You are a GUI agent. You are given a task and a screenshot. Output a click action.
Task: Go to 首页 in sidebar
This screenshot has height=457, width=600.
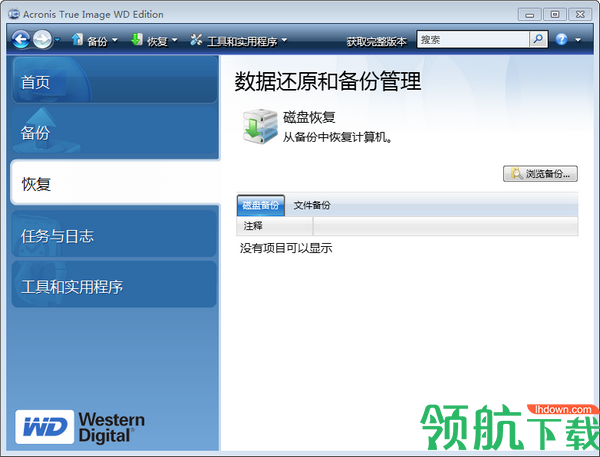(x=114, y=80)
